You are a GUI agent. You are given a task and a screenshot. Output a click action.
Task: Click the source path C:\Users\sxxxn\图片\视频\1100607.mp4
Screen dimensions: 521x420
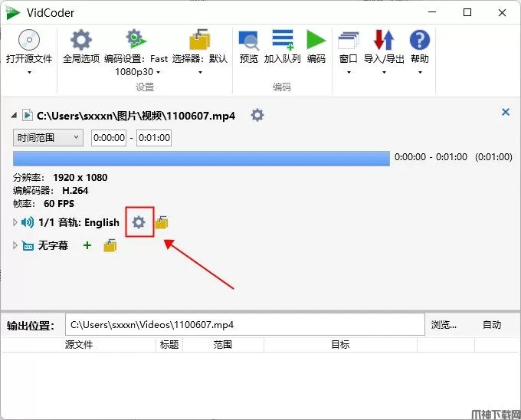[x=136, y=116]
